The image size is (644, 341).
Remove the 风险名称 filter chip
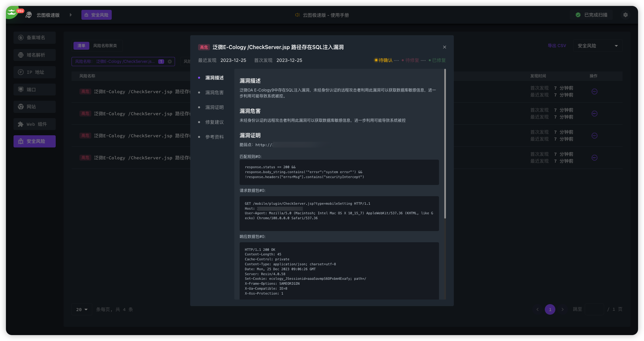click(x=170, y=62)
